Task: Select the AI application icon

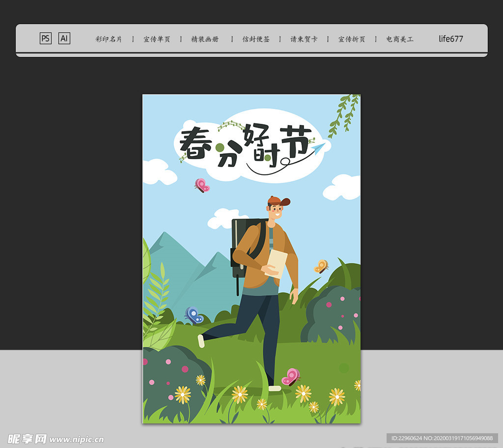Action: point(64,38)
